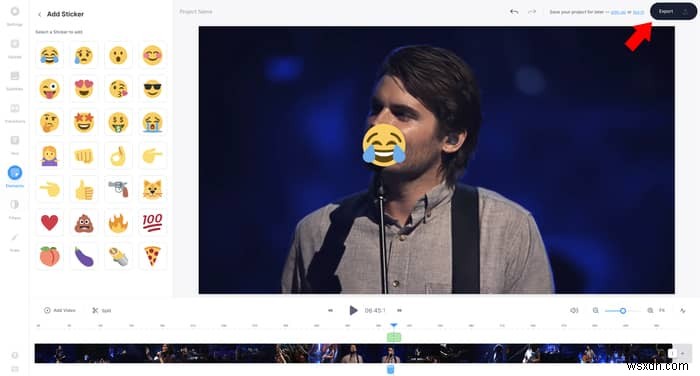Open the Draw sidebar tab

point(14,241)
